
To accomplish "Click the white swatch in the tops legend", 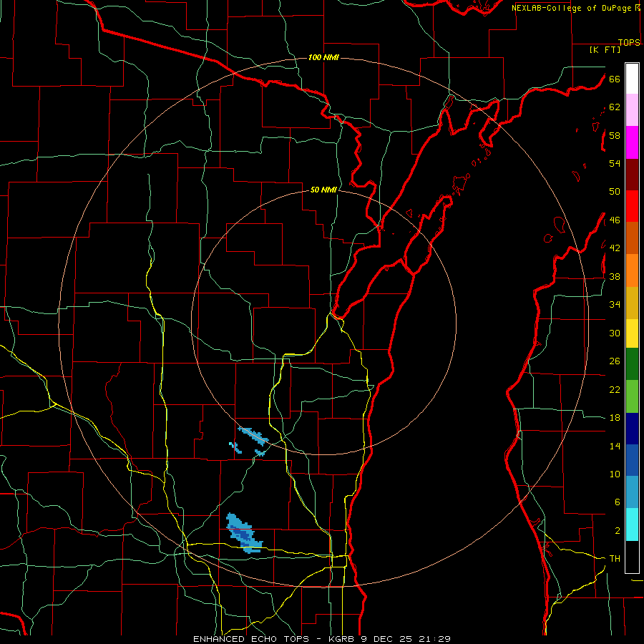I will [632, 79].
